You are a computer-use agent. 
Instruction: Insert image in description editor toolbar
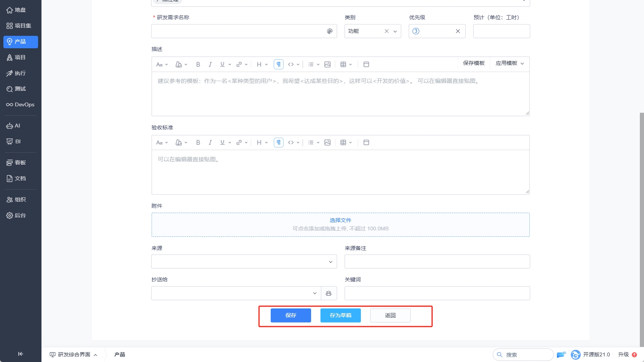point(327,64)
